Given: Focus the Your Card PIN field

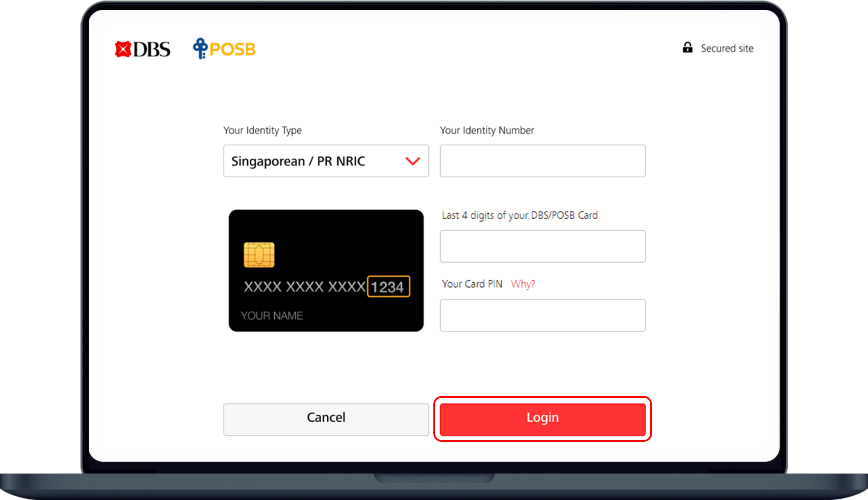Looking at the screenshot, I should pyautogui.click(x=543, y=315).
